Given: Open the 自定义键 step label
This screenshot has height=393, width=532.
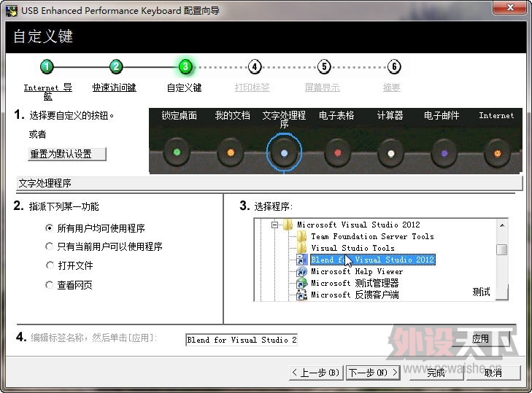Looking at the screenshot, I should [184, 87].
